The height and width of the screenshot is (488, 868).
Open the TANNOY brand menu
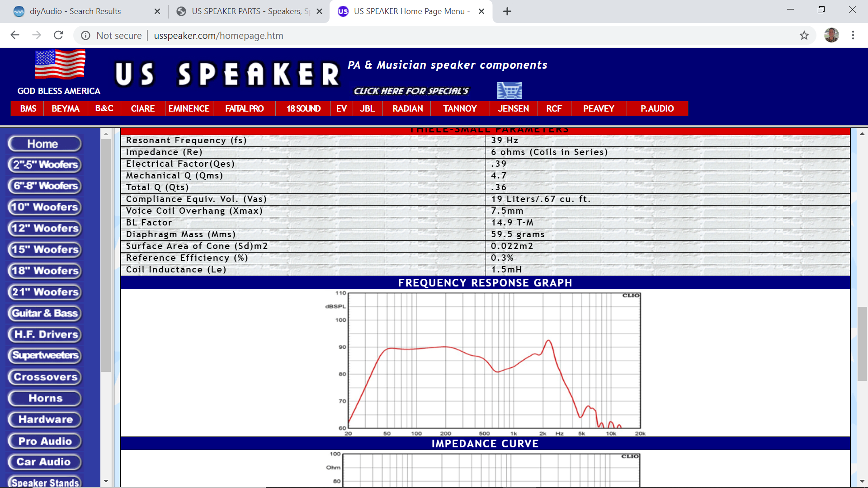coord(460,108)
